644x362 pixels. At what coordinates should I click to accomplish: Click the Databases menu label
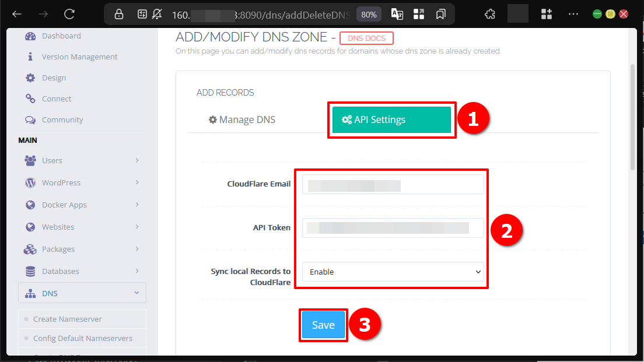tap(61, 271)
